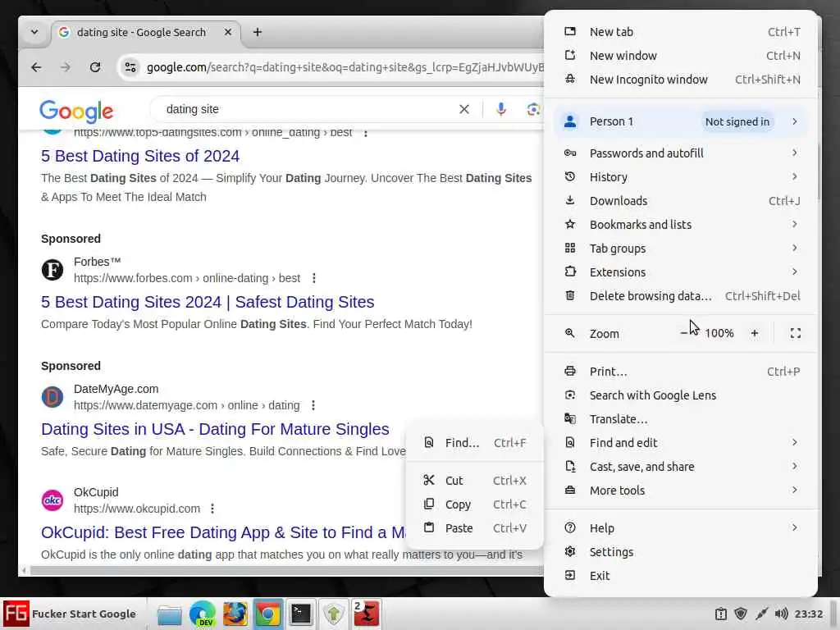Select Print from the menu

(x=682, y=372)
